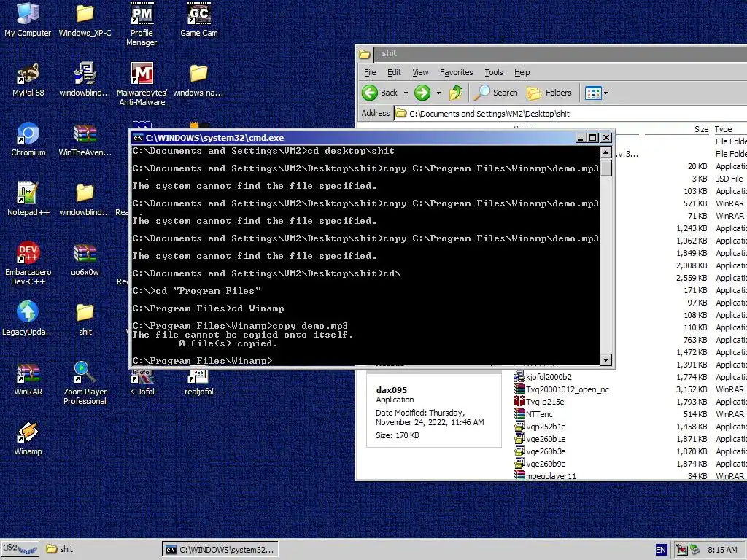Click the cmd window scroll up arrow
Image resolution: width=747 pixels, height=560 pixels.
pyautogui.click(x=606, y=152)
